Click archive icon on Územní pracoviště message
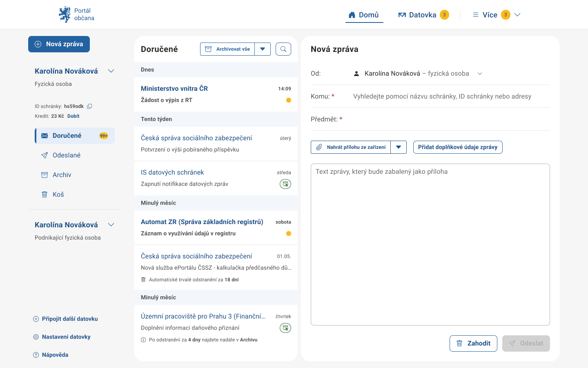The width and height of the screenshot is (588, 368). click(285, 328)
